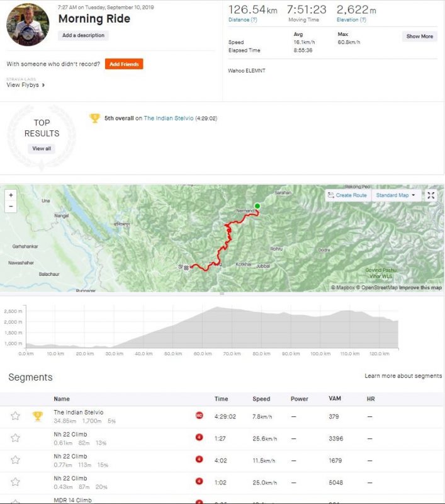The height and width of the screenshot is (504, 445).
Task: Click the trophy icon beside 5th overall
Action: point(95,118)
